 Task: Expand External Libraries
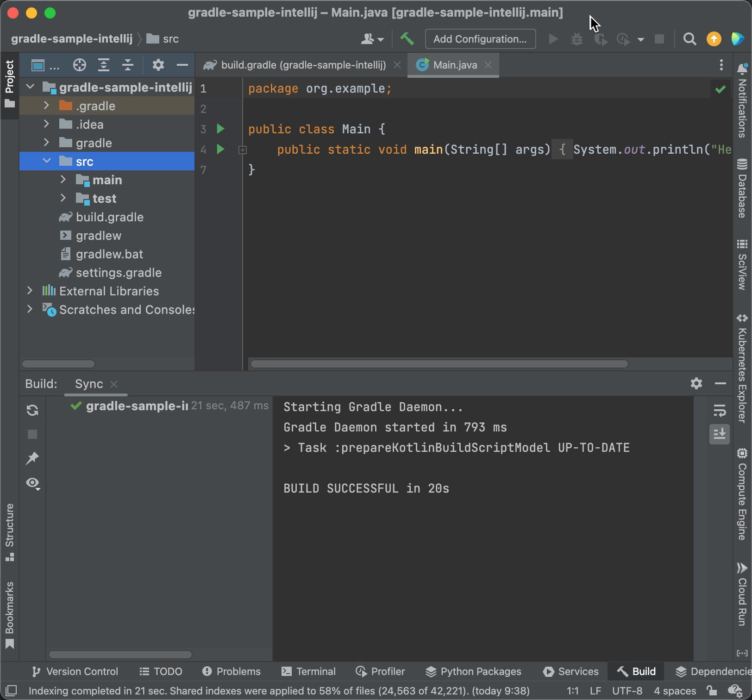click(30, 291)
